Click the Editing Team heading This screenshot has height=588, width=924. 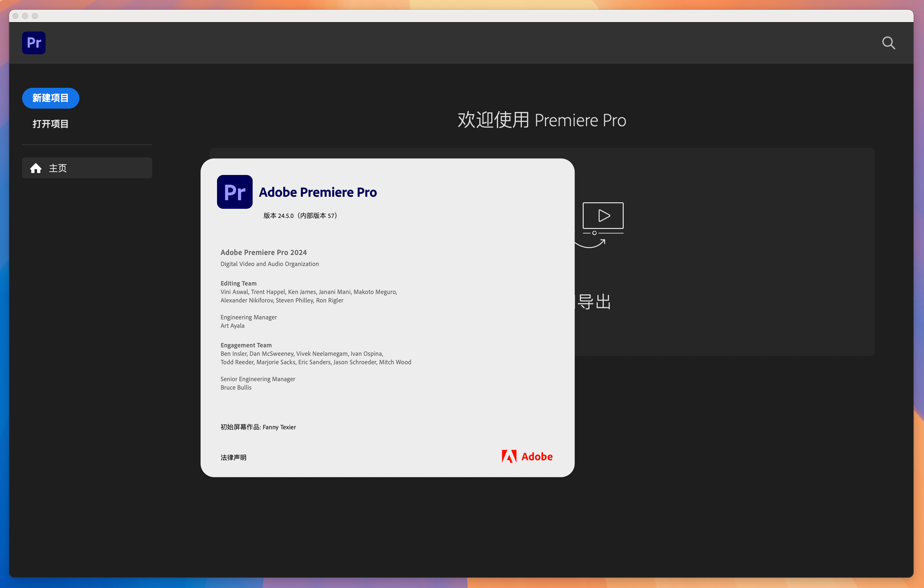click(x=238, y=284)
